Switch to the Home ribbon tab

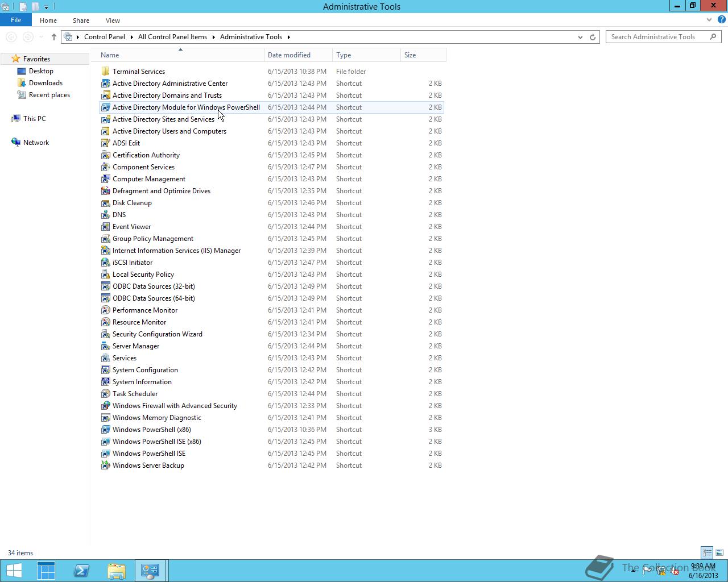tap(48, 20)
